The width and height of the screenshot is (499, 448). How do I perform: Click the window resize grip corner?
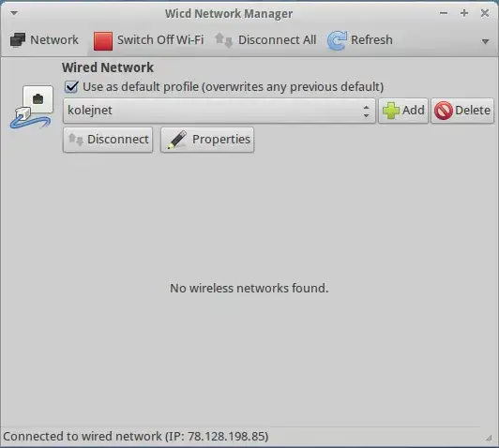coord(489,438)
